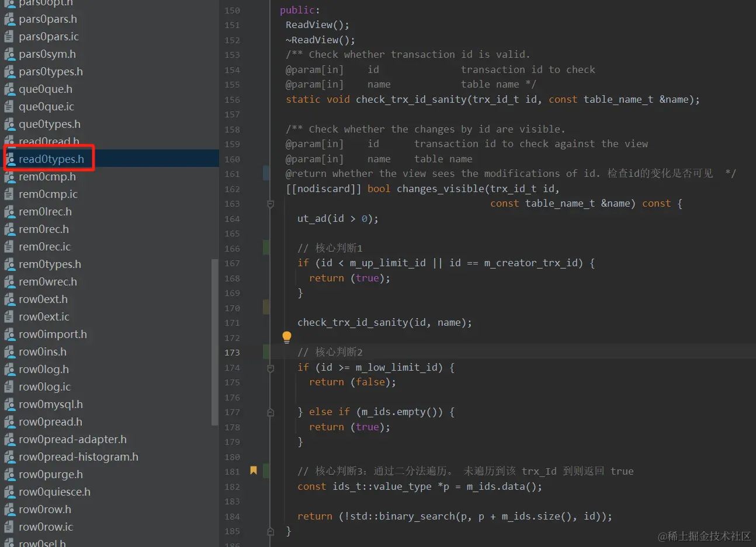Click the 'return (false);' statement
Screen dimensions: 756x547
pyautogui.click(x=352, y=382)
